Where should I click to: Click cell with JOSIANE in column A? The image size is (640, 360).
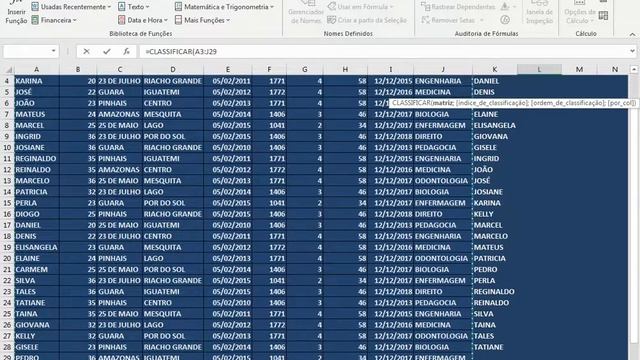(x=37, y=147)
